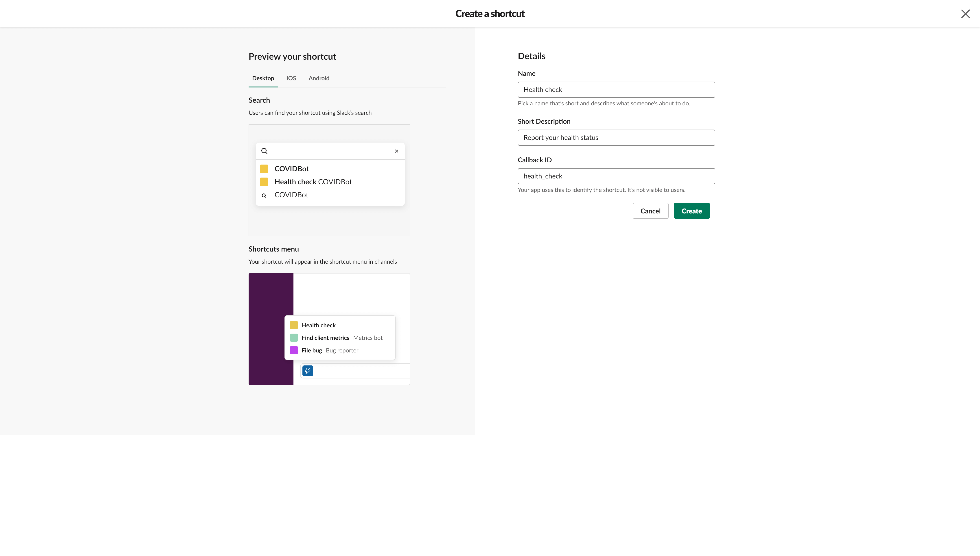Image resolution: width=980 pixels, height=556 pixels.
Task: Click the yellow Health check shortcut icon
Action: (x=293, y=325)
